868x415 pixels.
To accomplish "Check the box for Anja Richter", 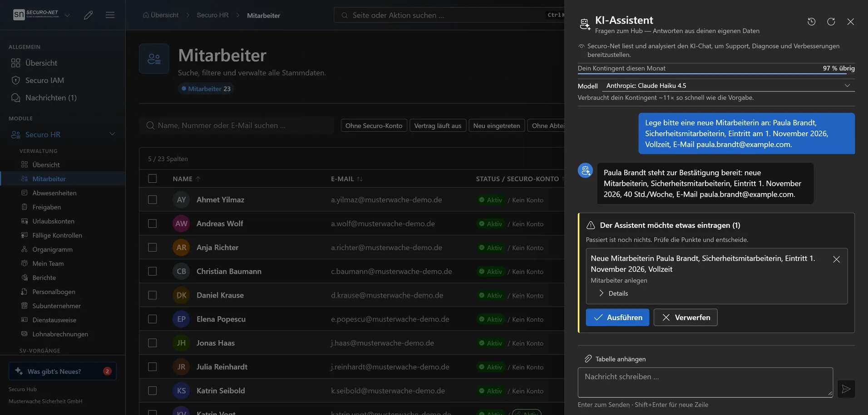I will pyautogui.click(x=153, y=247).
